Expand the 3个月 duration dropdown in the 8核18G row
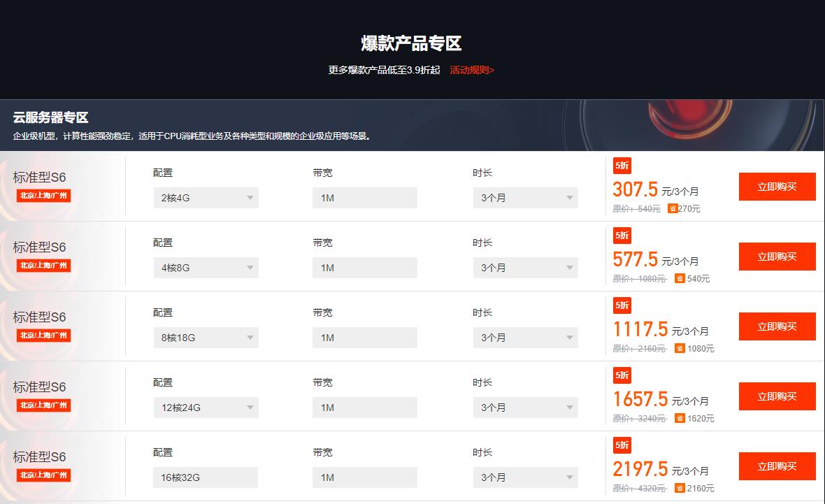 coord(525,338)
